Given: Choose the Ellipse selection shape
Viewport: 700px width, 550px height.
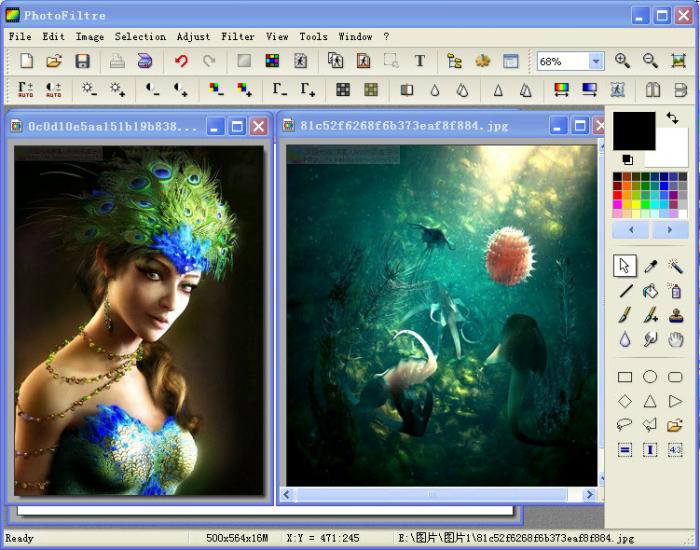Looking at the screenshot, I should click(x=650, y=377).
